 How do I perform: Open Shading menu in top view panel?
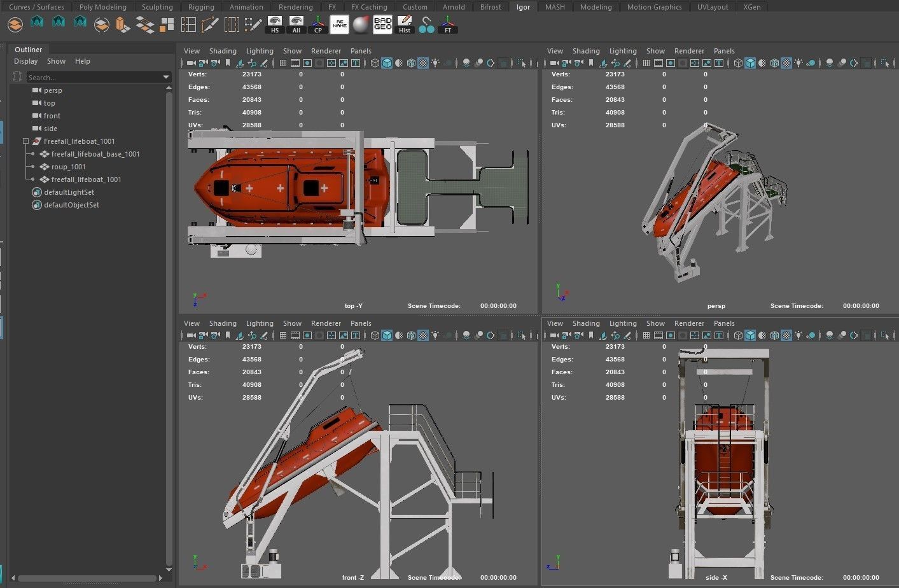[223, 51]
